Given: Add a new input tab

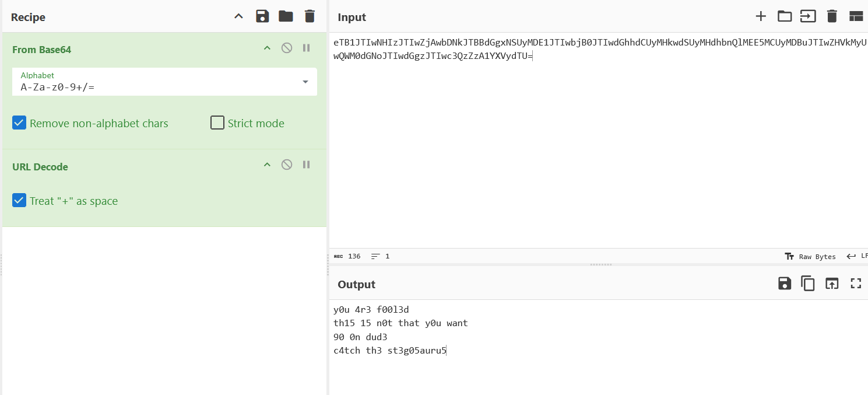Looking at the screenshot, I should point(761,16).
